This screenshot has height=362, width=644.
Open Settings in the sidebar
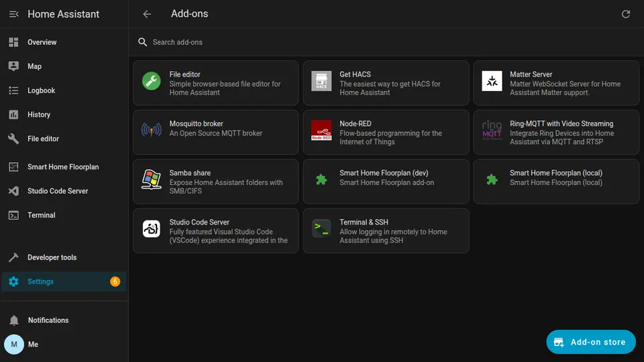[x=64, y=282]
